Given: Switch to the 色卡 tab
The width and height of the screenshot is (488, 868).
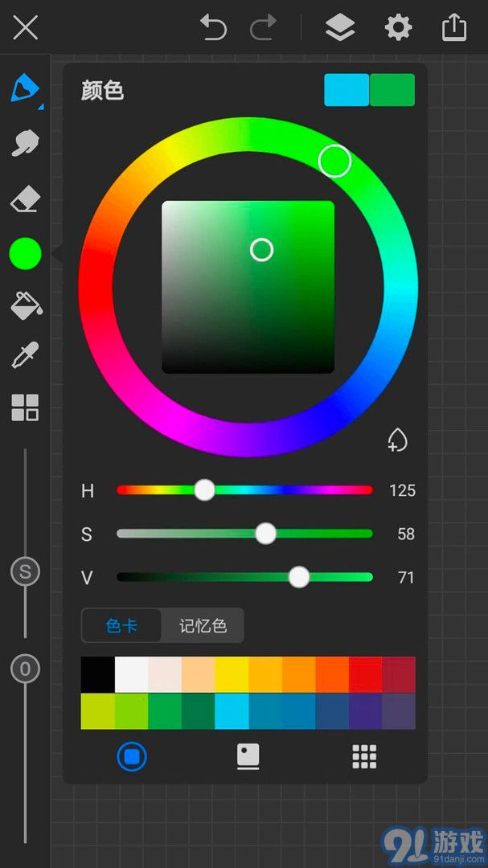Looking at the screenshot, I should coord(121,625).
